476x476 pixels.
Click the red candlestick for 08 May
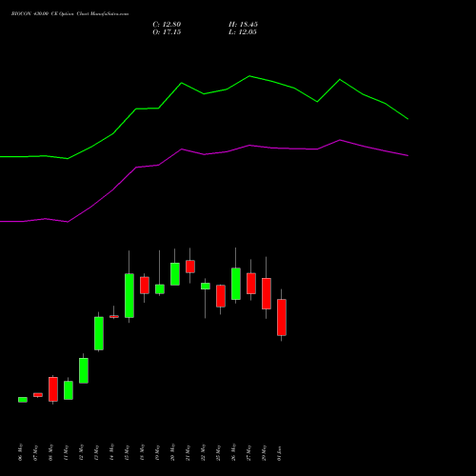point(53,389)
